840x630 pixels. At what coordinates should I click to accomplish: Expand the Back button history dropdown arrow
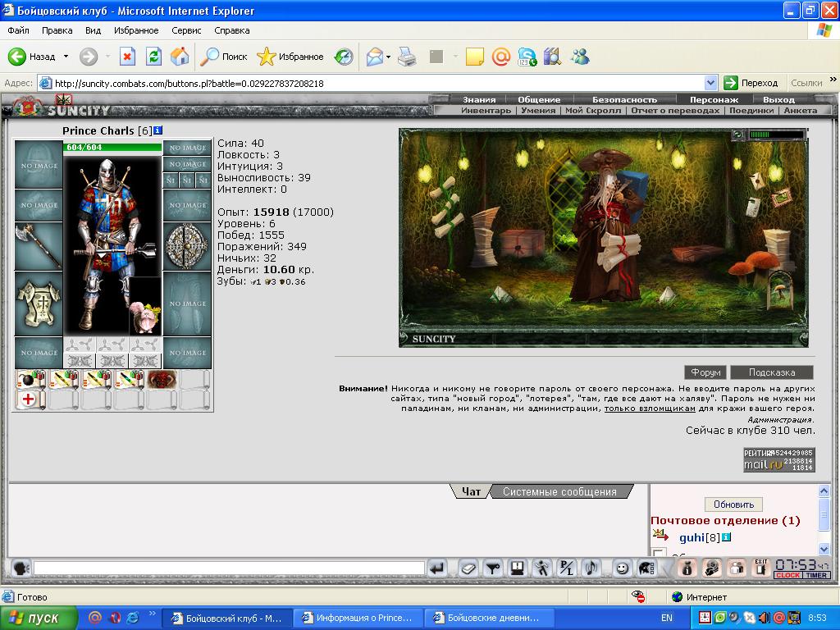click(66, 57)
